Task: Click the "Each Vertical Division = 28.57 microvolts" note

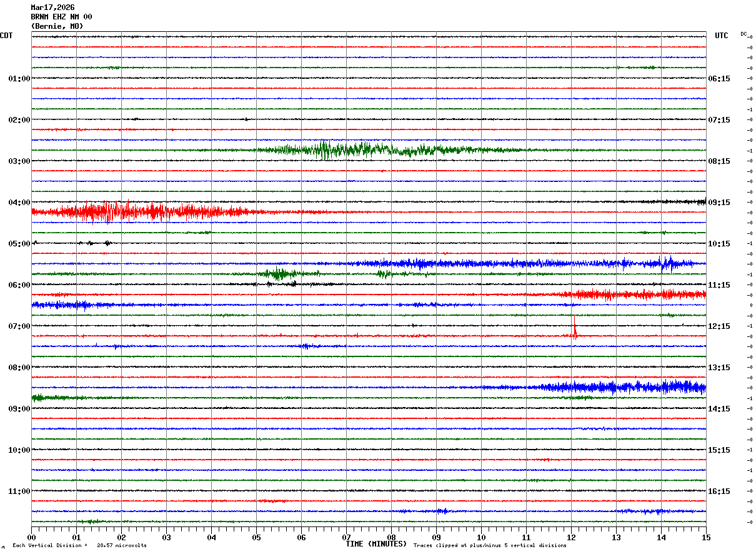Action: [80, 546]
